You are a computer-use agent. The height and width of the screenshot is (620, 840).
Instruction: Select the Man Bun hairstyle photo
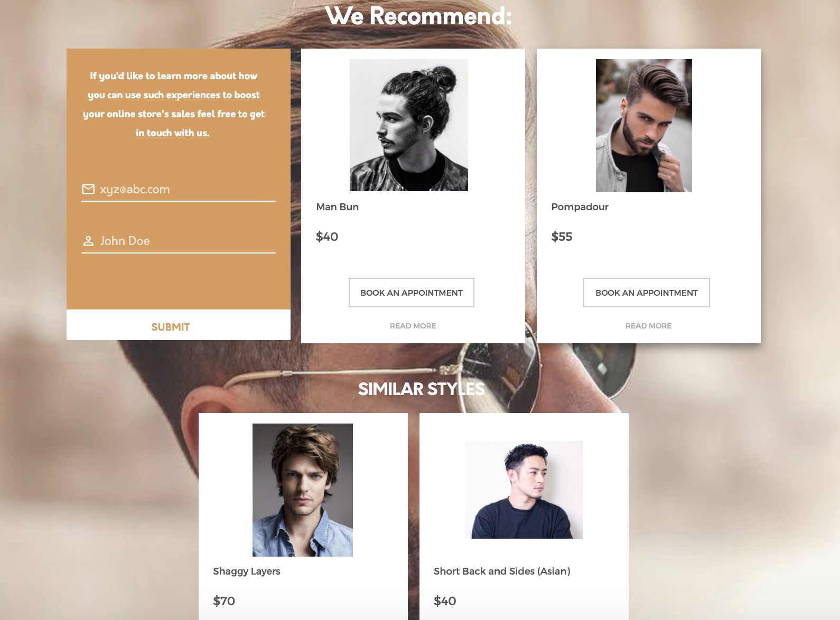(409, 125)
